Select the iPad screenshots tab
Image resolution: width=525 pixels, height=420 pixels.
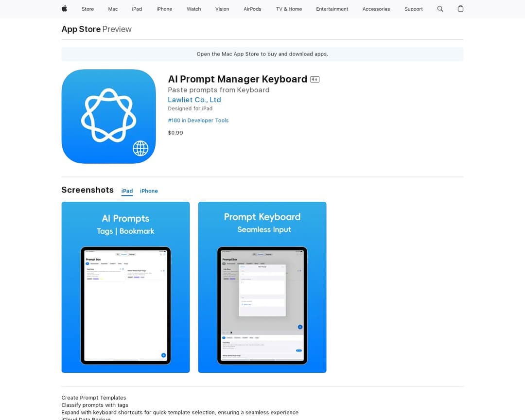[127, 191]
